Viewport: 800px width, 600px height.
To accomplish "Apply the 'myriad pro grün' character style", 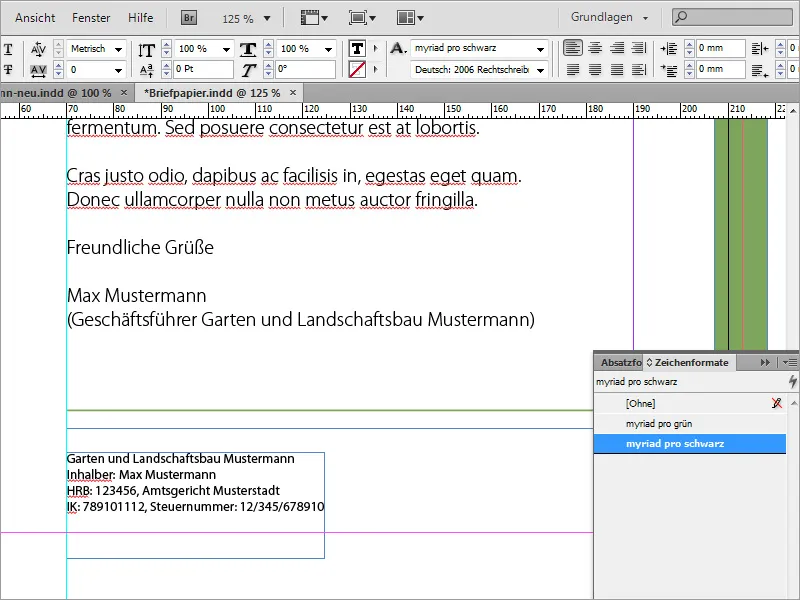I will [x=690, y=423].
